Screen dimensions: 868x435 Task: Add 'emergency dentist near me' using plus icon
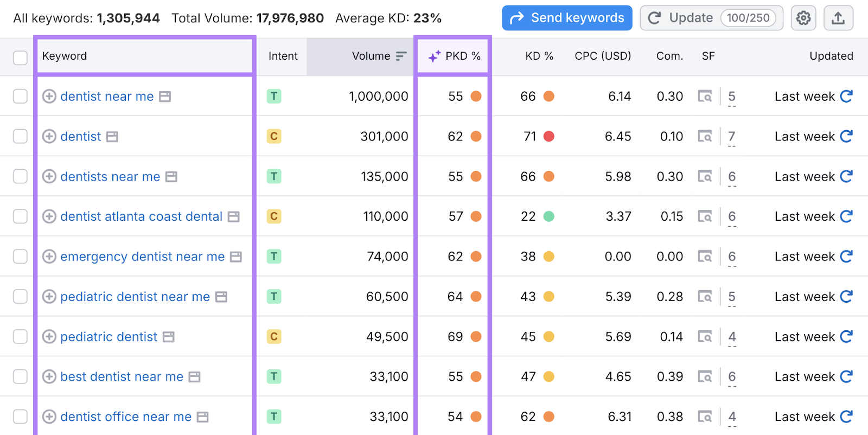coord(49,257)
